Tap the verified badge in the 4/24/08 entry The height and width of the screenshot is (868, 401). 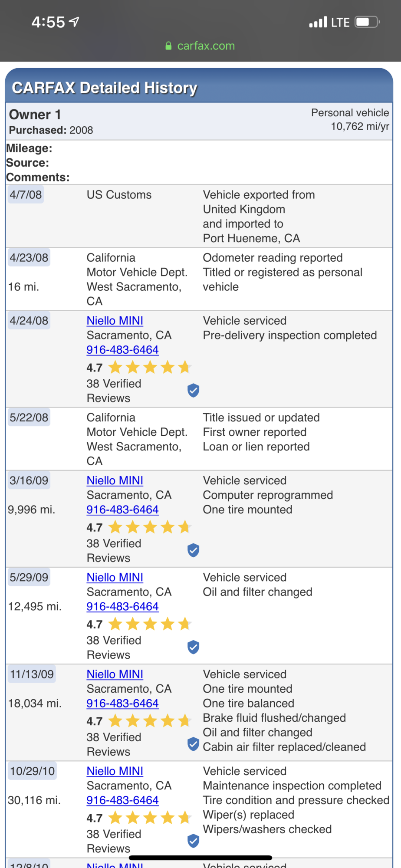[x=193, y=391]
